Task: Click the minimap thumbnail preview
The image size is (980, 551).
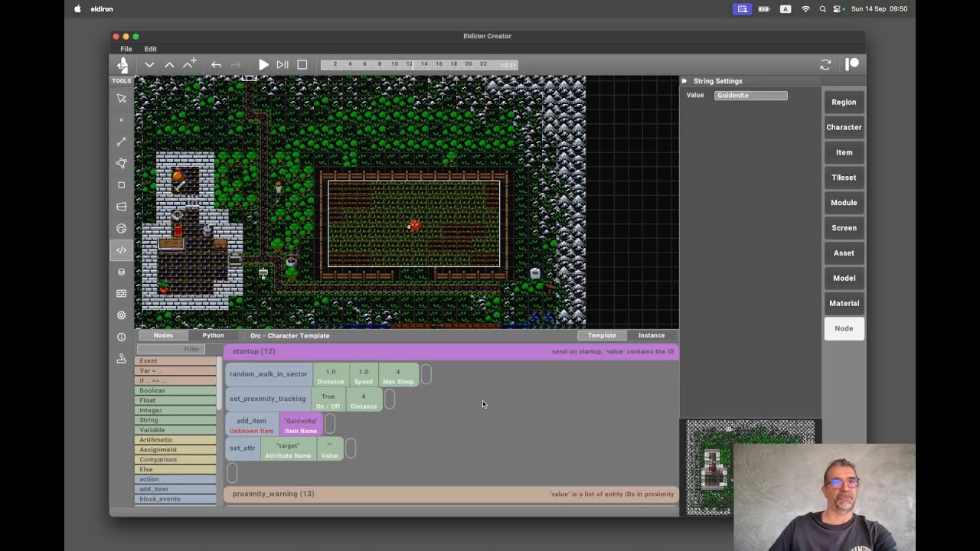Action: pyautogui.click(x=750, y=467)
